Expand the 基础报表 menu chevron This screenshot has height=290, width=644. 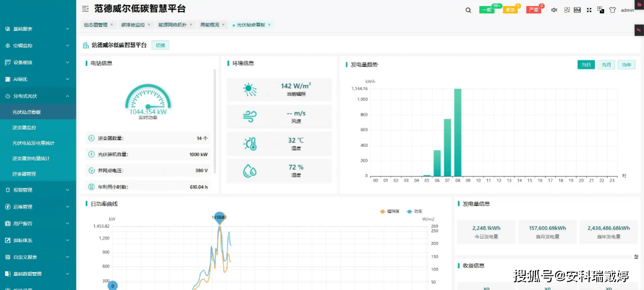pos(67,29)
